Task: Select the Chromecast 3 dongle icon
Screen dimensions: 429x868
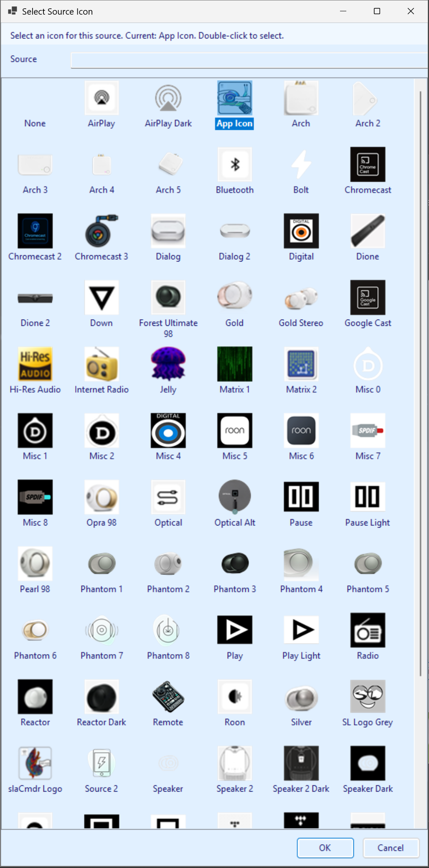Action: [x=102, y=231]
